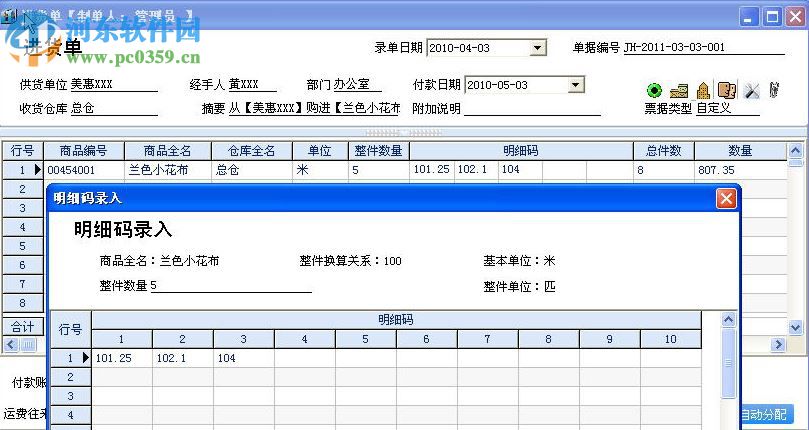Close the 明细码录入 dialog

[726, 198]
